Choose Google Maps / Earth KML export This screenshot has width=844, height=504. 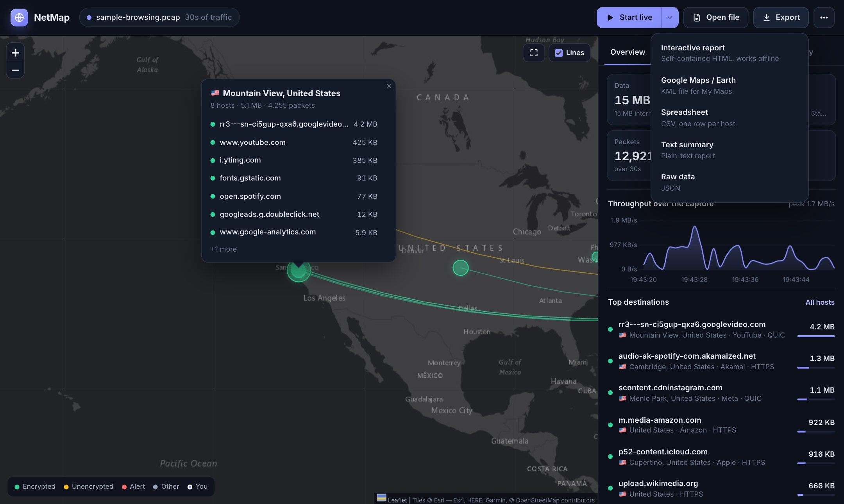tap(729, 86)
